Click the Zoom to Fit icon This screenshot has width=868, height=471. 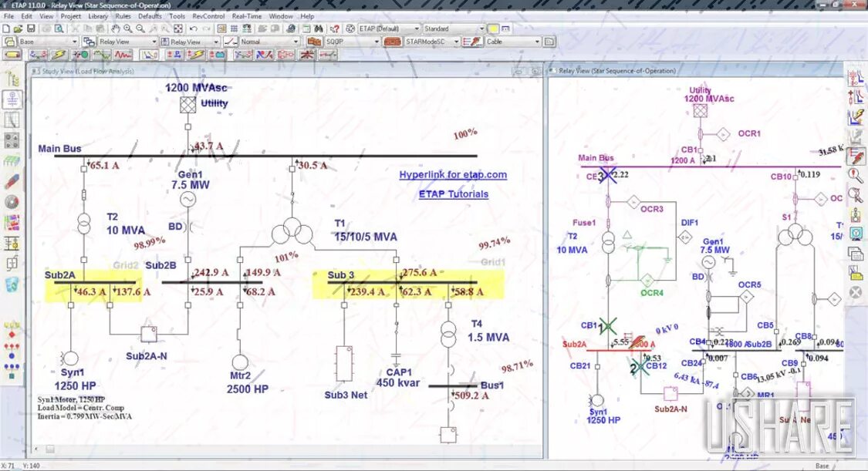point(178,29)
